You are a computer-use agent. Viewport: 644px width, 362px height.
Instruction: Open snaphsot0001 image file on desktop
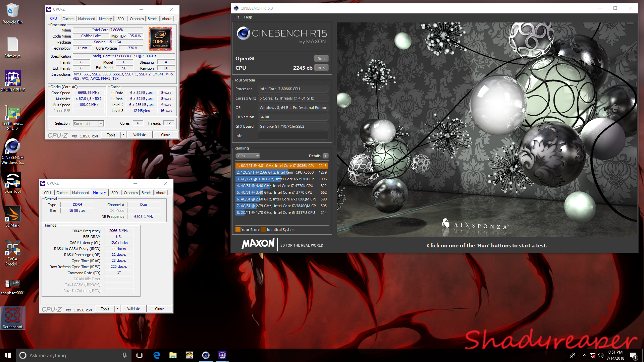point(12,287)
